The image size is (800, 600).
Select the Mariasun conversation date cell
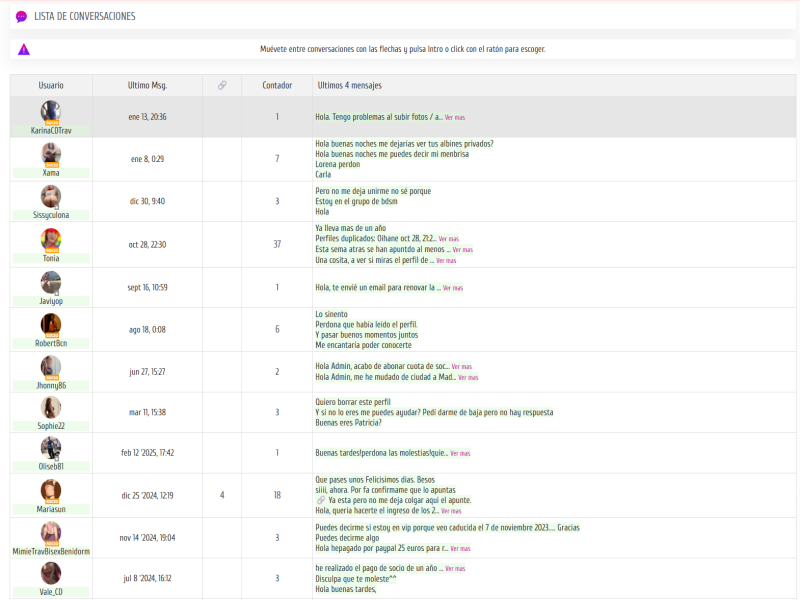click(147, 495)
